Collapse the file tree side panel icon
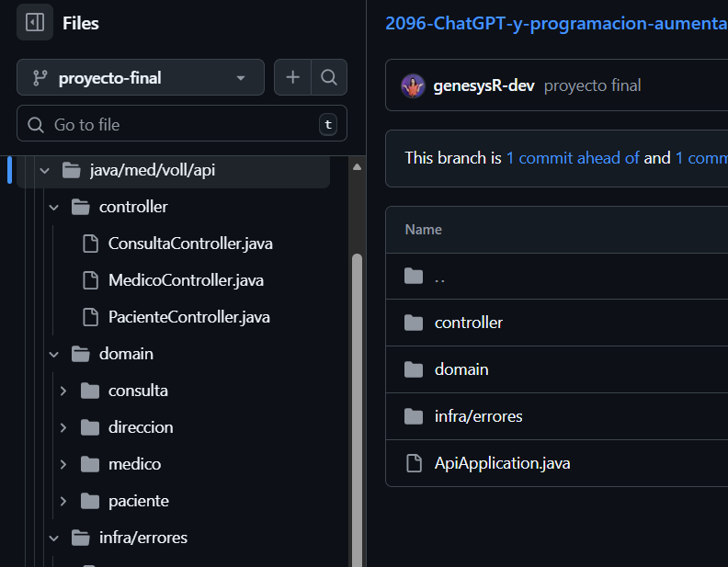 click(x=35, y=23)
